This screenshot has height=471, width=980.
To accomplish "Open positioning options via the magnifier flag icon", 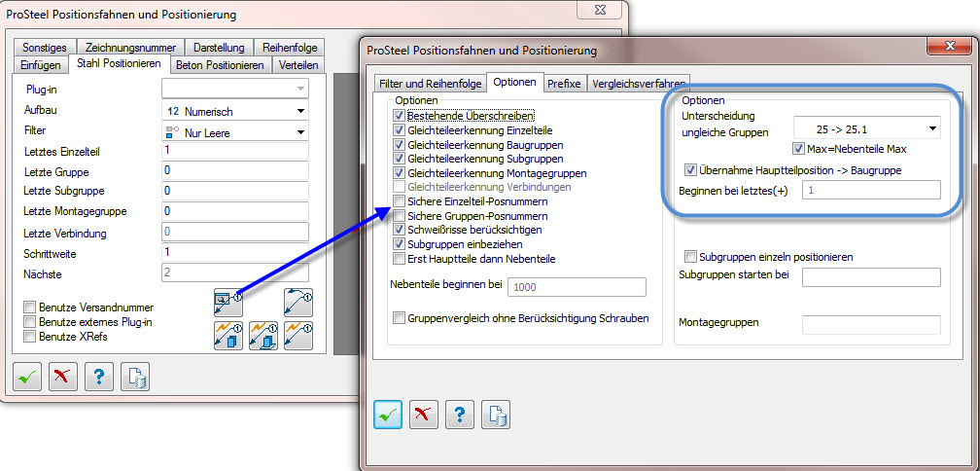I will coord(228,303).
